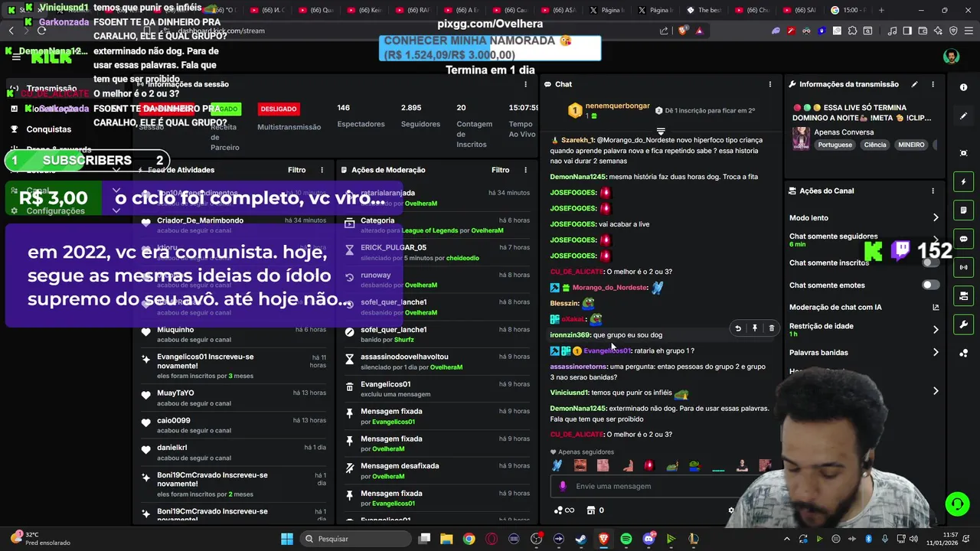Viewport: 980px width, 551px height.
Task: Click the Portuguese stream tag
Action: [835, 145]
